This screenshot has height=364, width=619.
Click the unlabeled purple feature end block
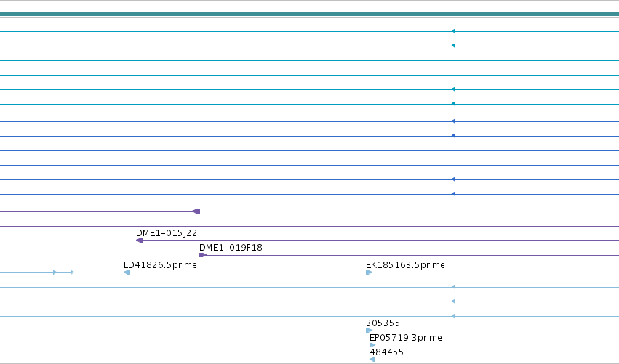[x=196, y=211]
